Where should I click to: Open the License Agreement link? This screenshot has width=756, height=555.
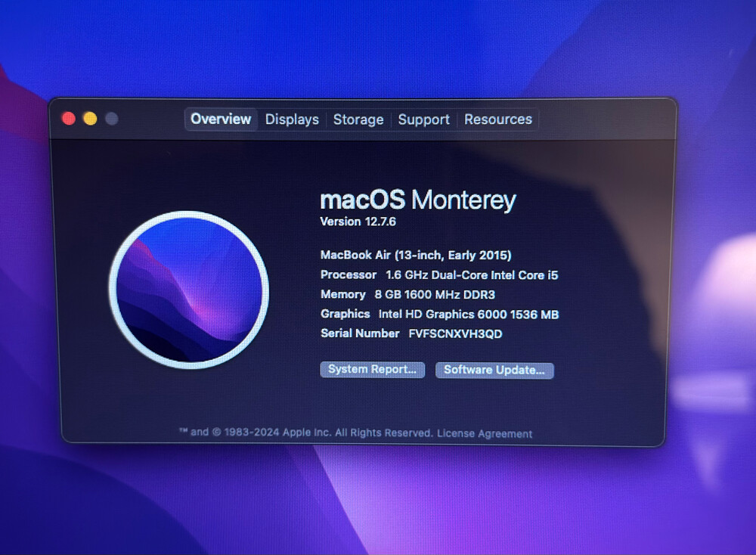click(x=485, y=433)
